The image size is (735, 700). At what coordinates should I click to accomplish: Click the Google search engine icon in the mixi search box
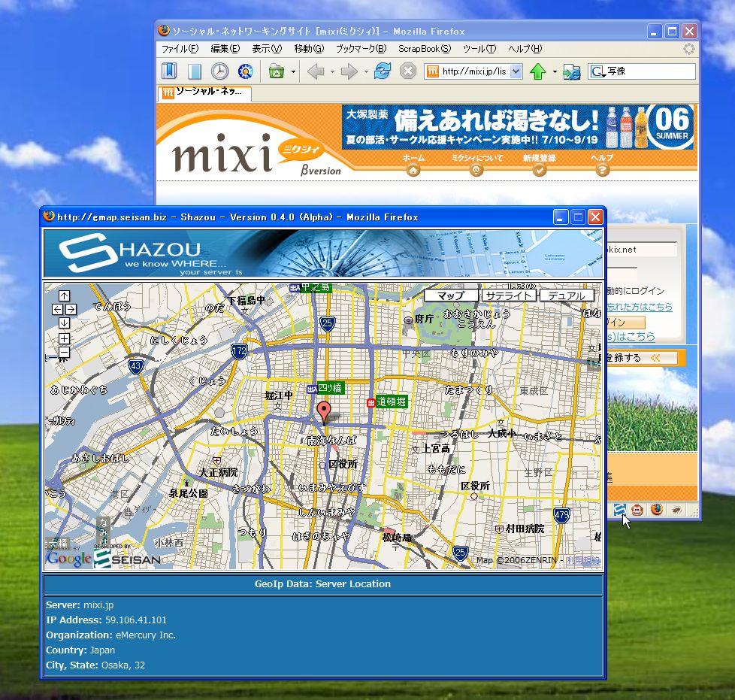597,71
